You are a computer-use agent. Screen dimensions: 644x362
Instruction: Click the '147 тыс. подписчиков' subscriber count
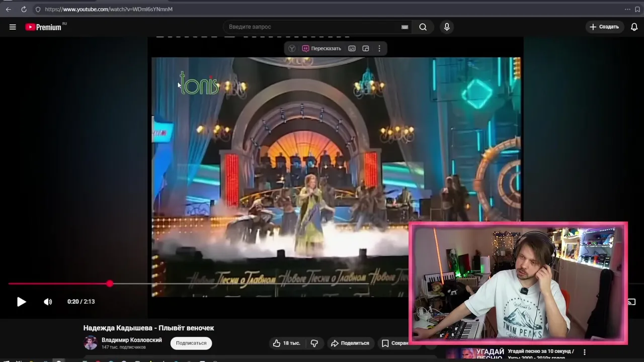[x=124, y=347]
